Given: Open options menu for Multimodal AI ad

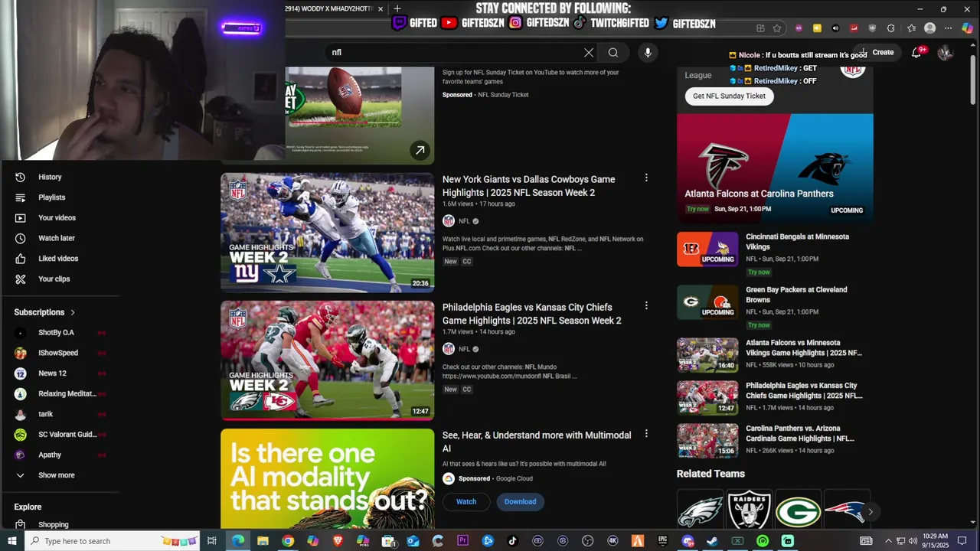Looking at the screenshot, I should [646, 433].
